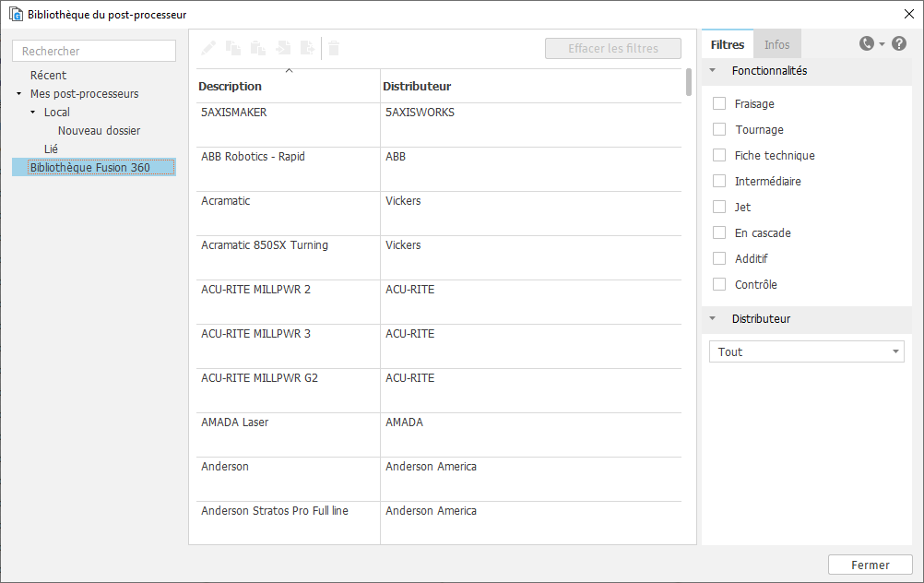Check the Additif checkbox
Viewport: 924px width, 583px height.
click(x=719, y=258)
